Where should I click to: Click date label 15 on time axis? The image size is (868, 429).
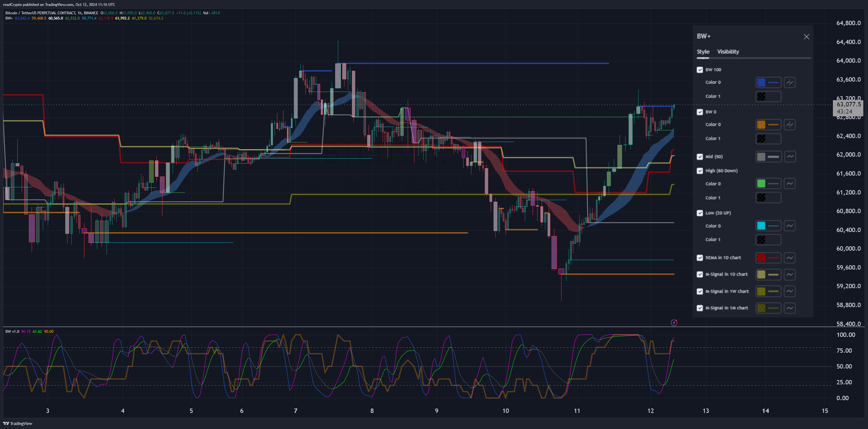tap(825, 410)
